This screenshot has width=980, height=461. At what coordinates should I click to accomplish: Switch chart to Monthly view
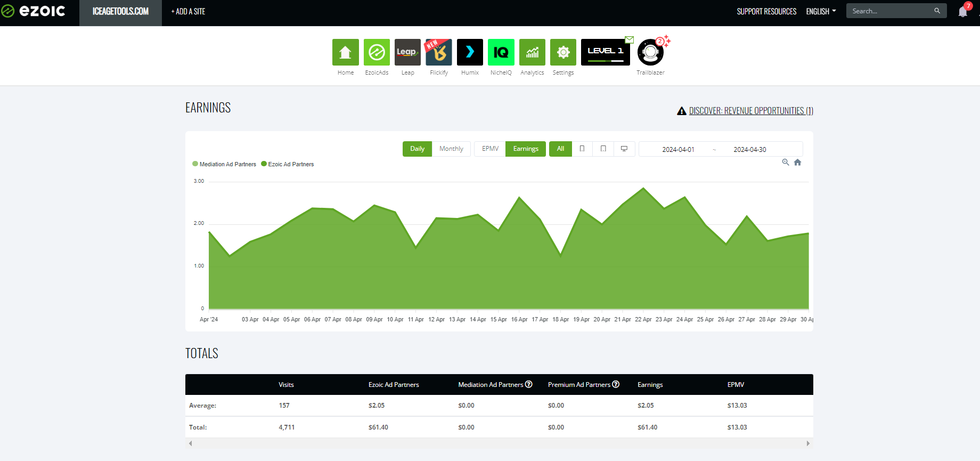pos(451,149)
